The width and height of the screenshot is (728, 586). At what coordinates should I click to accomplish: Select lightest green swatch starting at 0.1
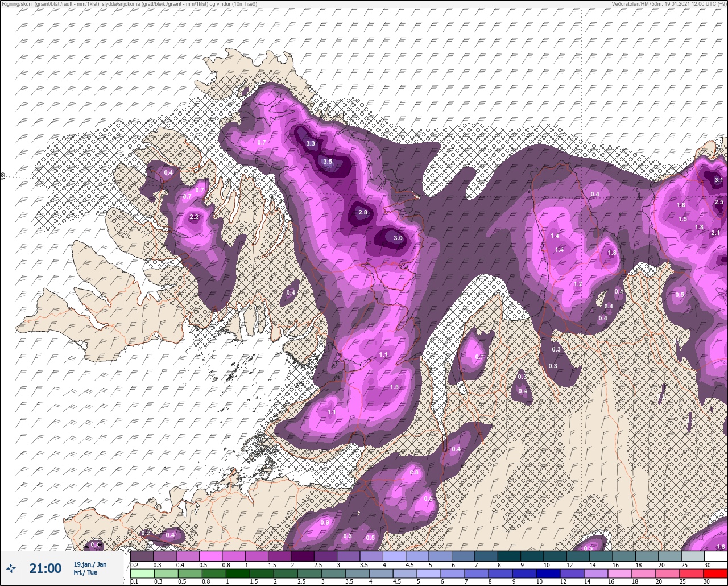(142, 573)
